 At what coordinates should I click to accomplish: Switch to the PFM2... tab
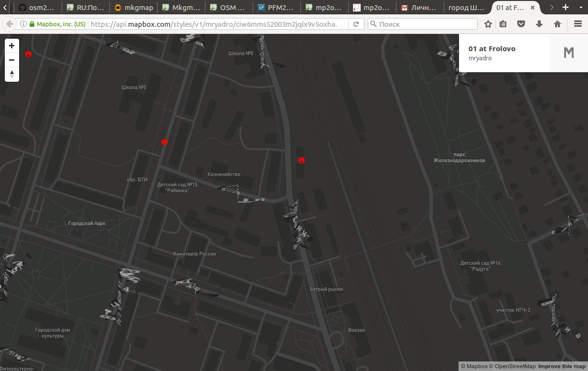(x=277, y=8)
